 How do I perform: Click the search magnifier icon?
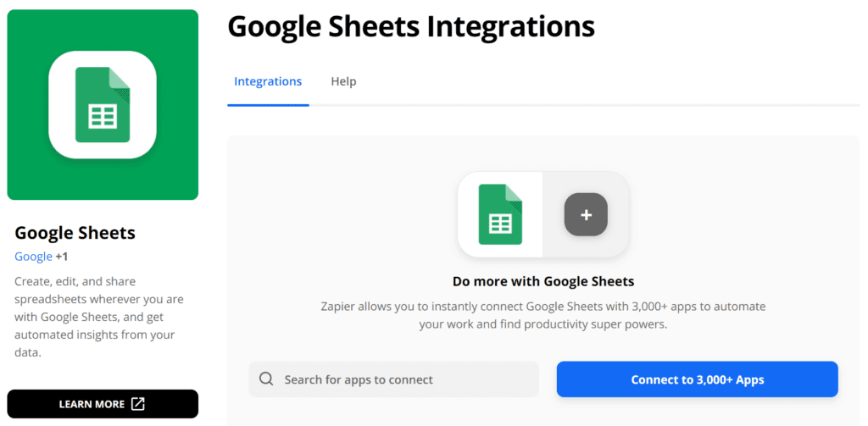266,379
